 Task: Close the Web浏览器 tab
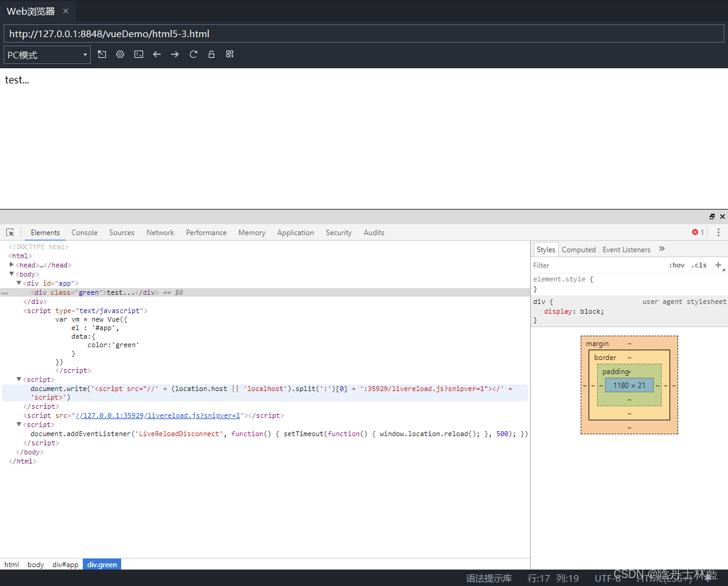[66, 11]
